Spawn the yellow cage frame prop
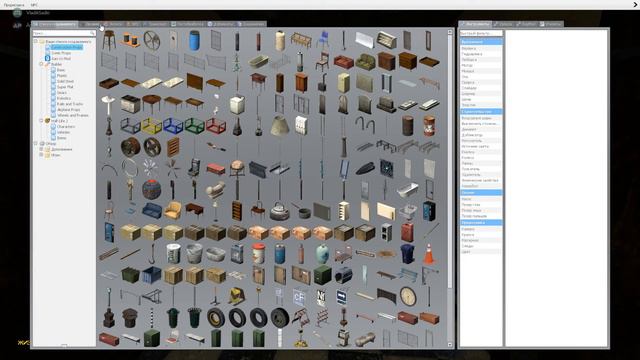The width and height of the screenshot is (640, 360). click(x=152, y=126)
